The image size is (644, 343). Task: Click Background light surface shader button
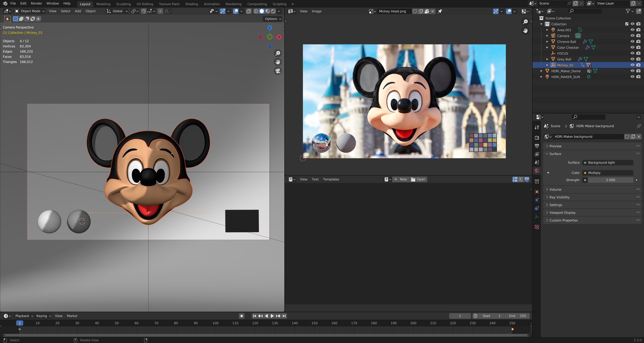pyautogui.click(x=608, y=163)
